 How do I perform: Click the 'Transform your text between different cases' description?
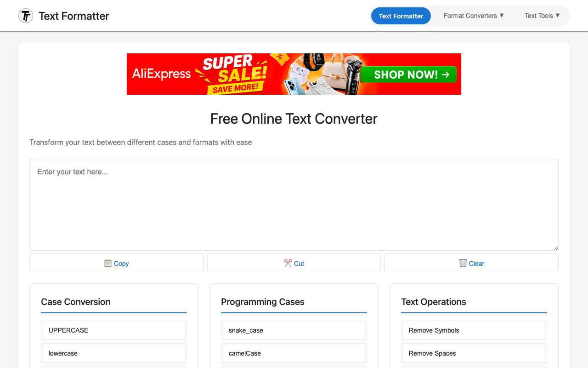click(x=141, y=142)
